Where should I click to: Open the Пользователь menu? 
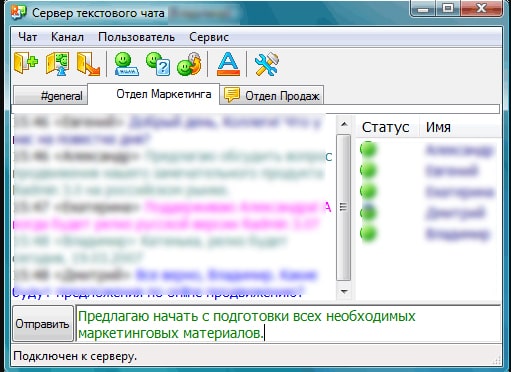(x=136, y=37)
